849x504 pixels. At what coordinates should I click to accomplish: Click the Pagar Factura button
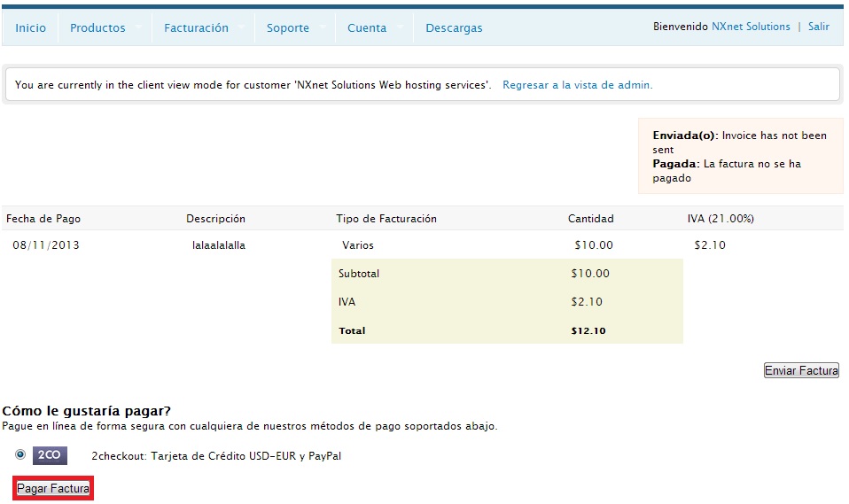coord(53,488)
